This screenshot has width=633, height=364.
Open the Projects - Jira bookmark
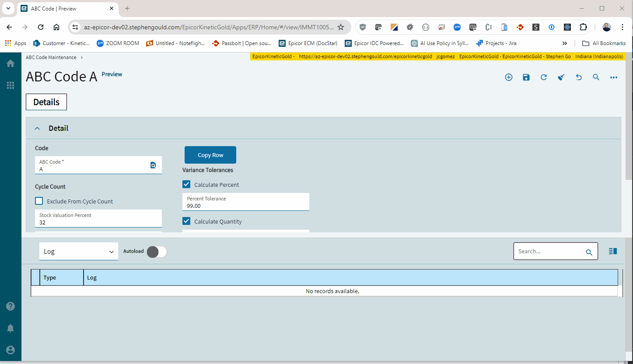click(x=497, y=43)
